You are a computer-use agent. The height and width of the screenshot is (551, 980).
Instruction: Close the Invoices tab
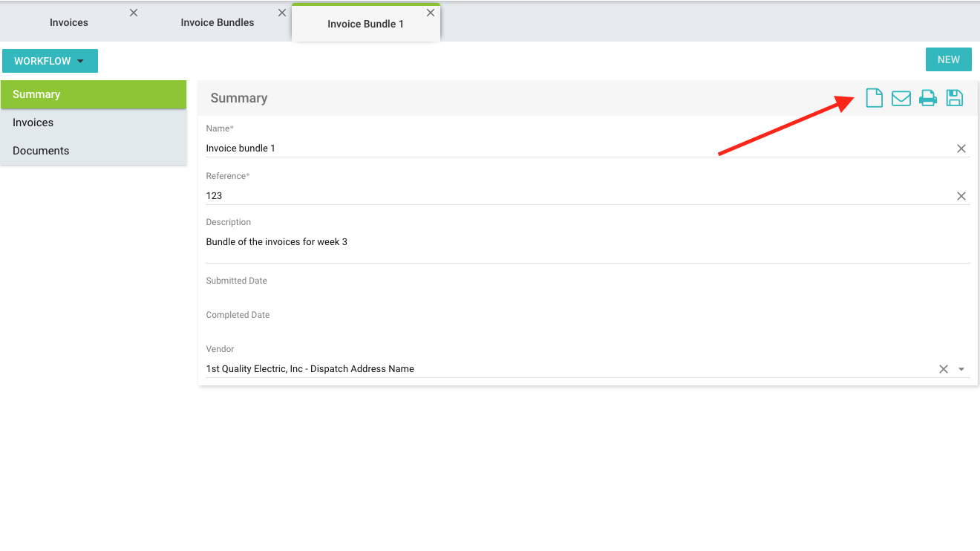point(134,13)
